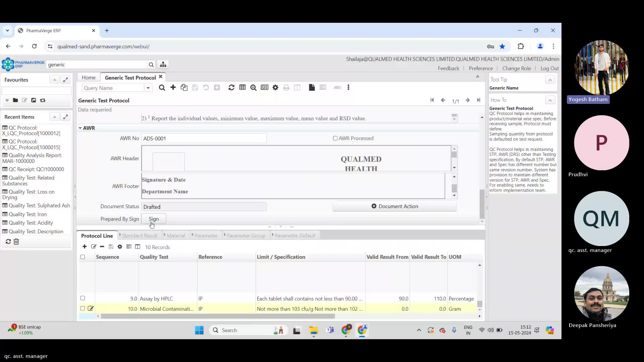644x362 pixels.
Task: Jump to the first record
Action: coord(432,100)
